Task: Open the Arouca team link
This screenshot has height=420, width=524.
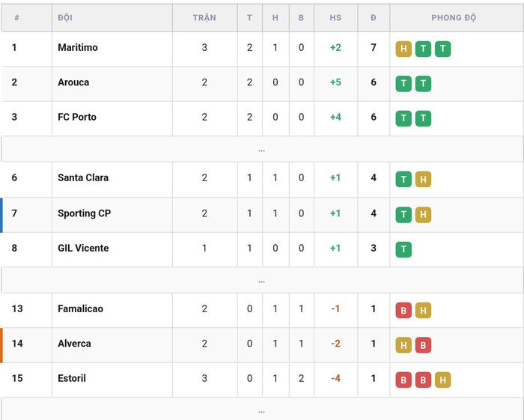Action: click(73, 82)
